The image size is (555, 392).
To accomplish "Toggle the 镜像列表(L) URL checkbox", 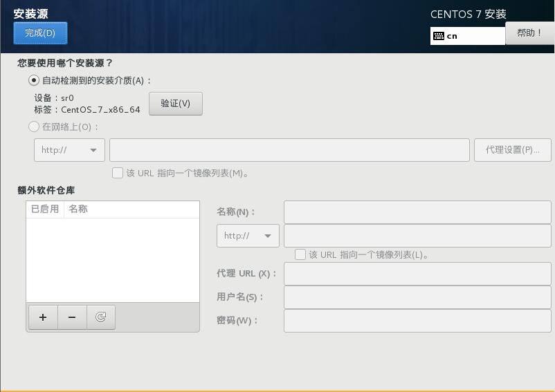I will (x=300, y=254).
